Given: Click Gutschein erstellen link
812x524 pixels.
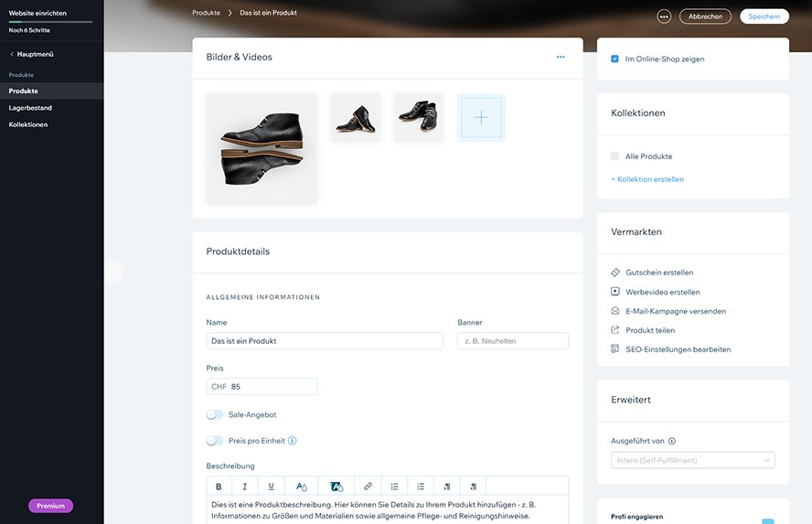Looking at the screenshot, I should (659, 273).
